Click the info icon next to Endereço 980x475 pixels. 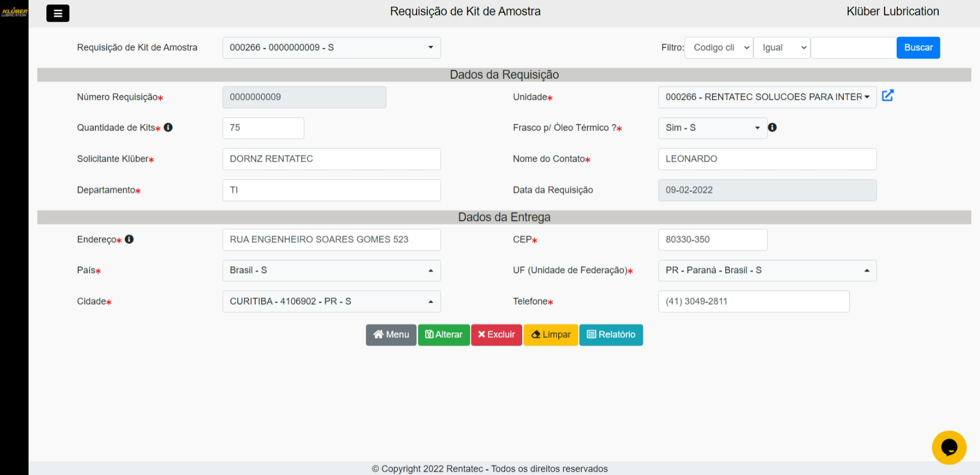pyautogui.click(x=130, y=239)
